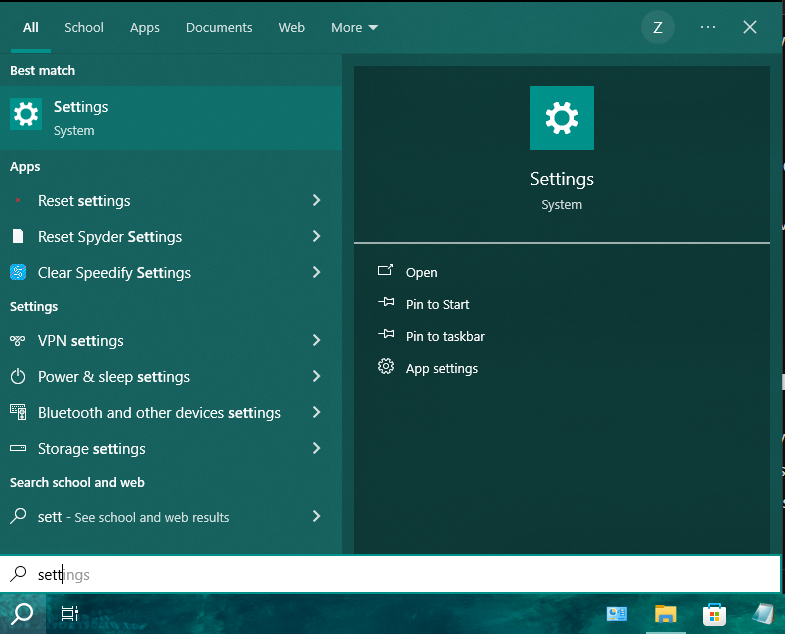Viewport: 785px width, 634px height.
Task: Select 'Clear Speedify Settings' result text
Action: [114, 273]
